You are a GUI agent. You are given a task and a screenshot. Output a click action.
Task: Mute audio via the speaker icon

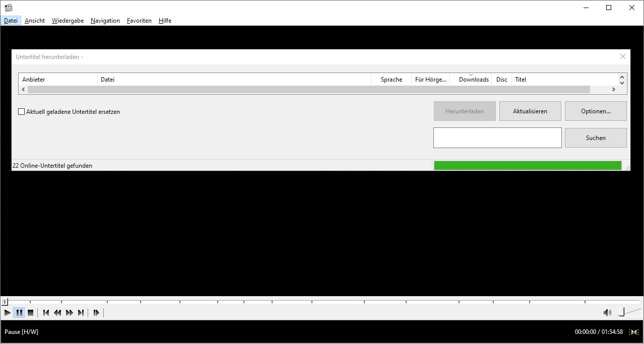607,312
